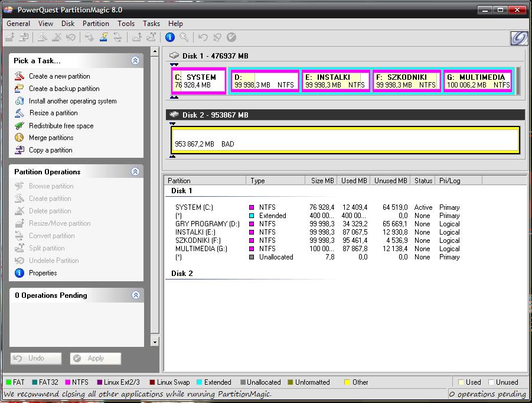Select the D: partition block in disk map
Image resolution: width=532 pixels, height=403 pixels.
point(265,81)
